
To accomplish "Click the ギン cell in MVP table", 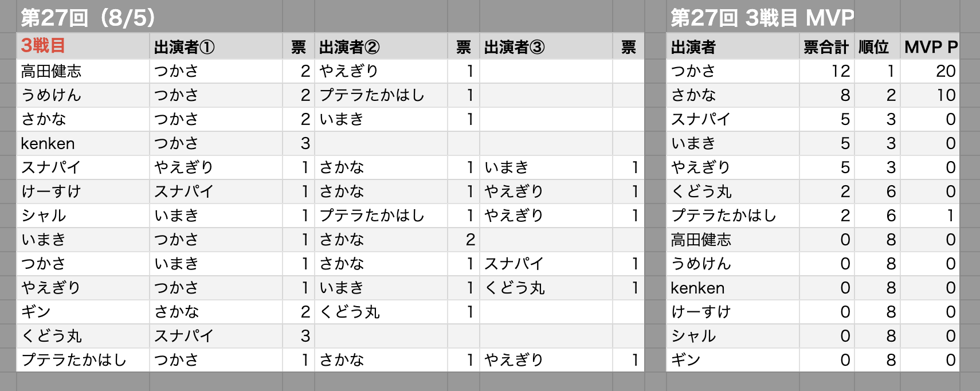I will pos(733,360).
